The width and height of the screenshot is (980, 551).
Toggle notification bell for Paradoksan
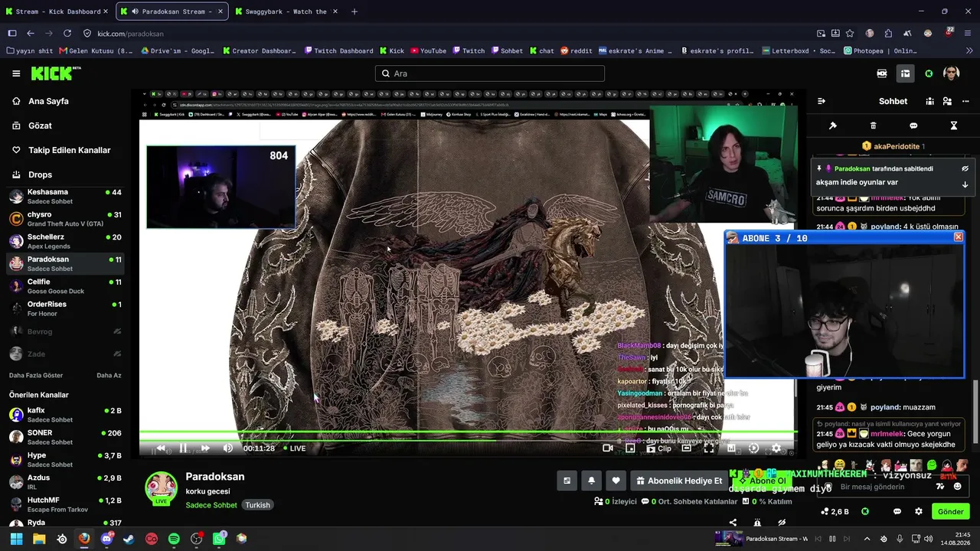coord(591,481)
